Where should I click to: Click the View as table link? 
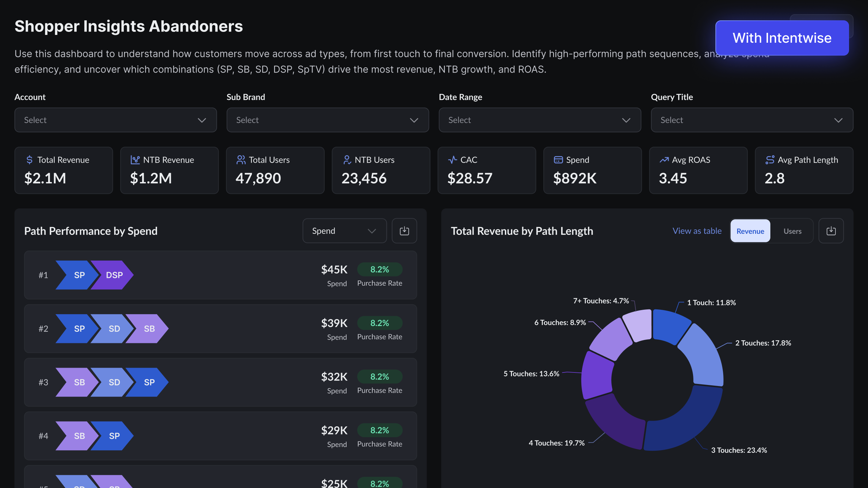(697, 231)
